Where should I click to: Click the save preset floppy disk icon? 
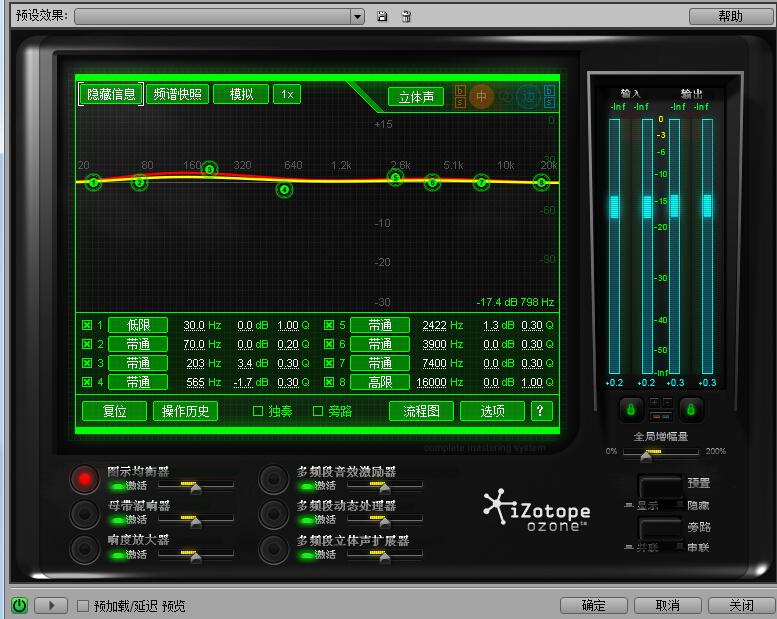pos(382,16)
